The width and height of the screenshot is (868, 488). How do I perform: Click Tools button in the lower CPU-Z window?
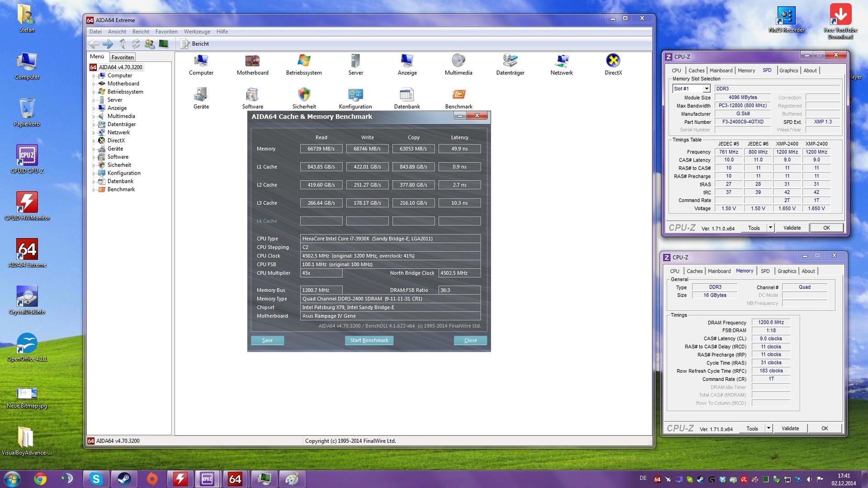(752, 428)
